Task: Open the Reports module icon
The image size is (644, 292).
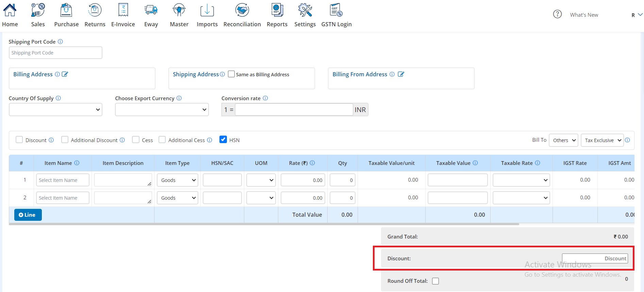Action: click(x=277, y=10)
